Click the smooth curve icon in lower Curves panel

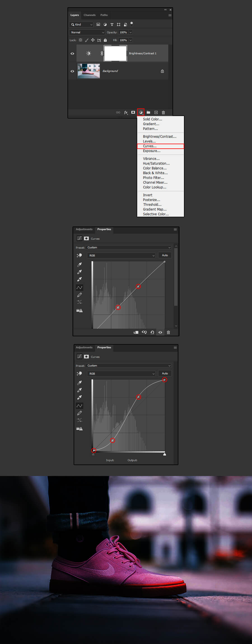pyautogui.click(x=80, y=420)
